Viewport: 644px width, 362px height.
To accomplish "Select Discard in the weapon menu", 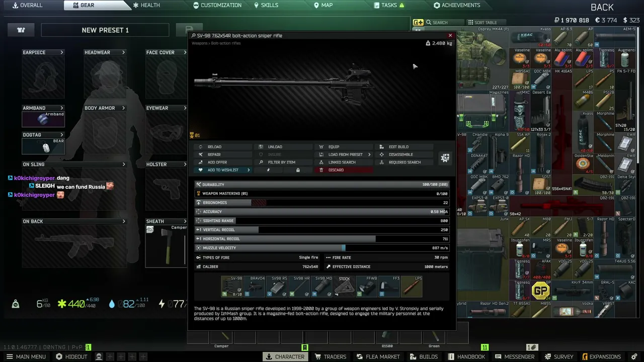I will (x=344, y=170).
